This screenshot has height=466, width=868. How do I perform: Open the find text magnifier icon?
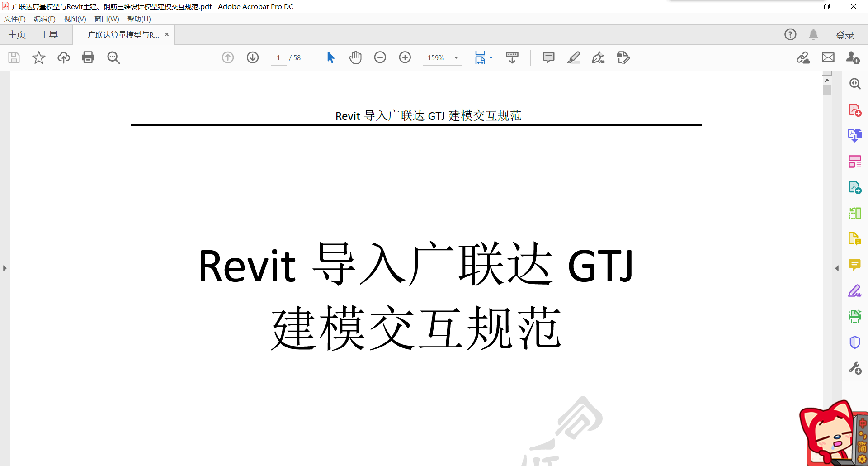pos(113,57)
